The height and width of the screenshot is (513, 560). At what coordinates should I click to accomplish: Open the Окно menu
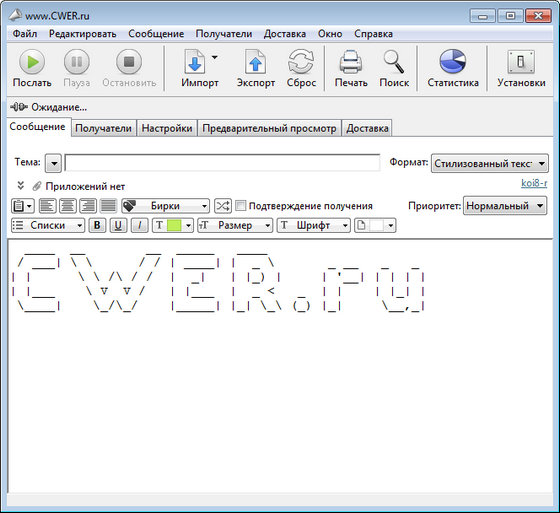[x=330, y=34]
